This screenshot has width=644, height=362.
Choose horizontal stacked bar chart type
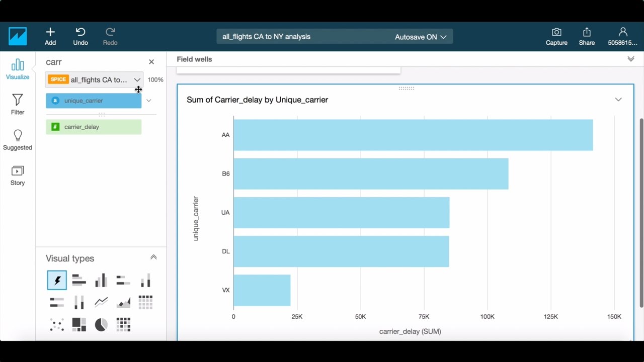click(123, 280)
